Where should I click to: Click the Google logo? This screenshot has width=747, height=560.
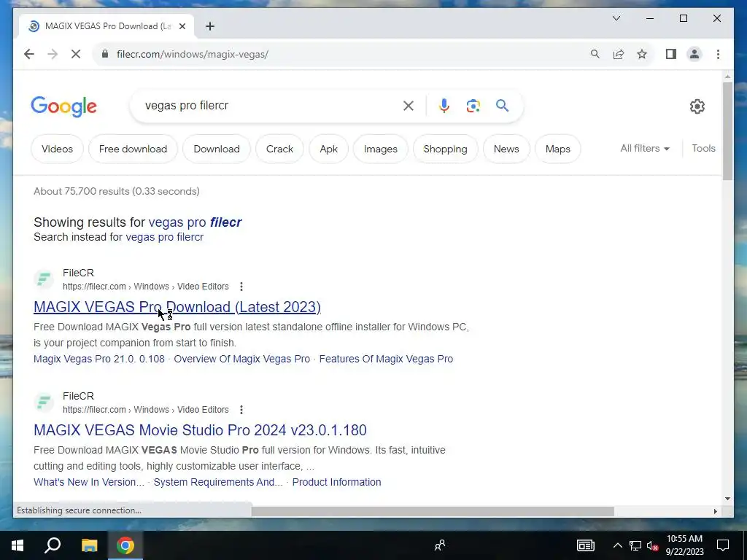(64, 106)
